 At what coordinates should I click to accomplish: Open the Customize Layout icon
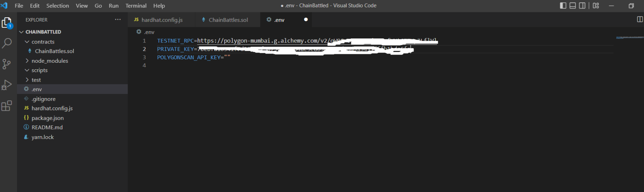pos(596,6)
